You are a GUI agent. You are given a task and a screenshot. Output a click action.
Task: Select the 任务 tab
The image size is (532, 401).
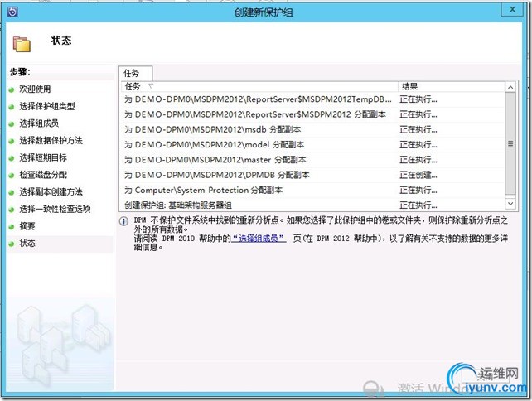(135, 73)
